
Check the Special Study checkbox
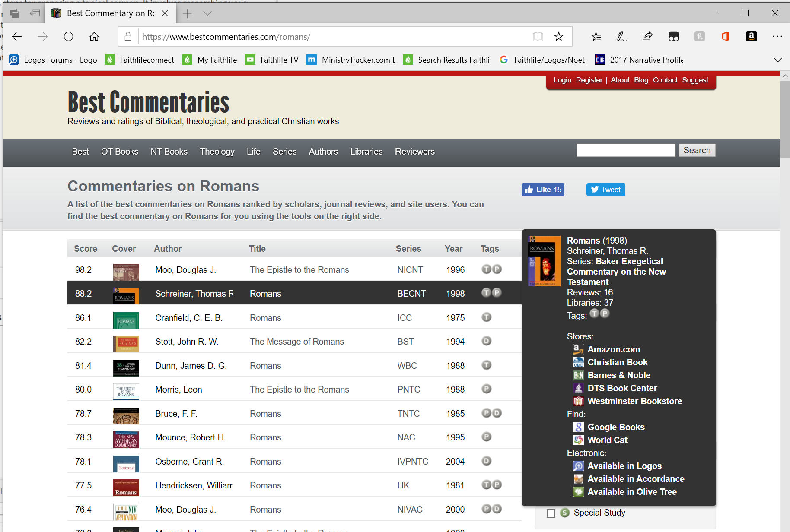[551, 513]
